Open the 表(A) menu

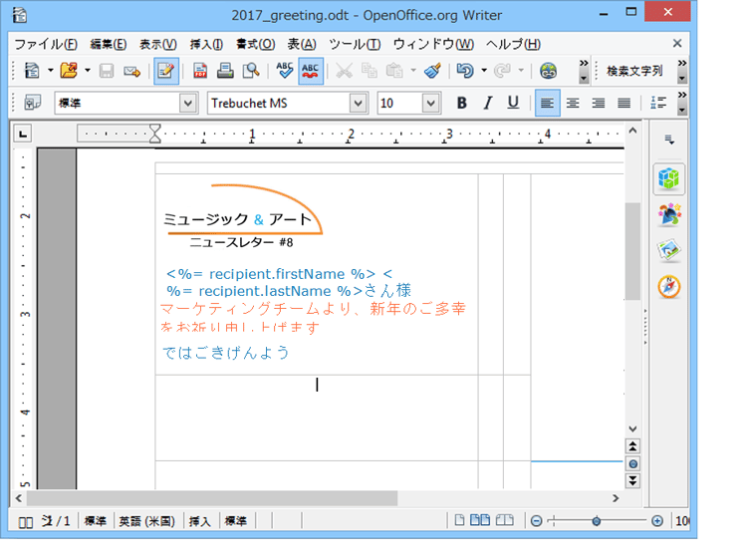[302, 44]
